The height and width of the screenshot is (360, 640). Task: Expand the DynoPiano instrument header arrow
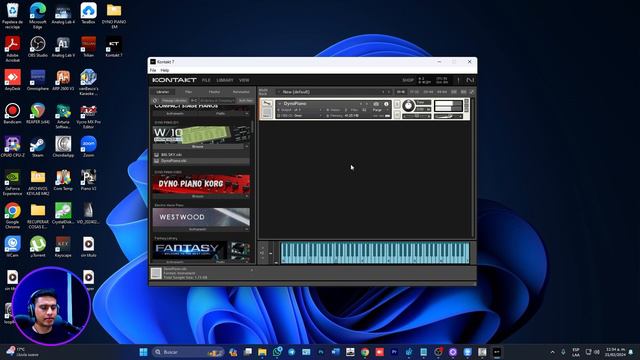280,104
